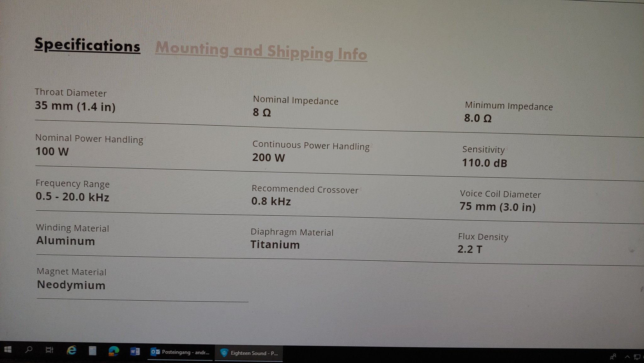This screenshot has width=644, height=363.
Task: Open the Windows Start menu
Action: 8,350
